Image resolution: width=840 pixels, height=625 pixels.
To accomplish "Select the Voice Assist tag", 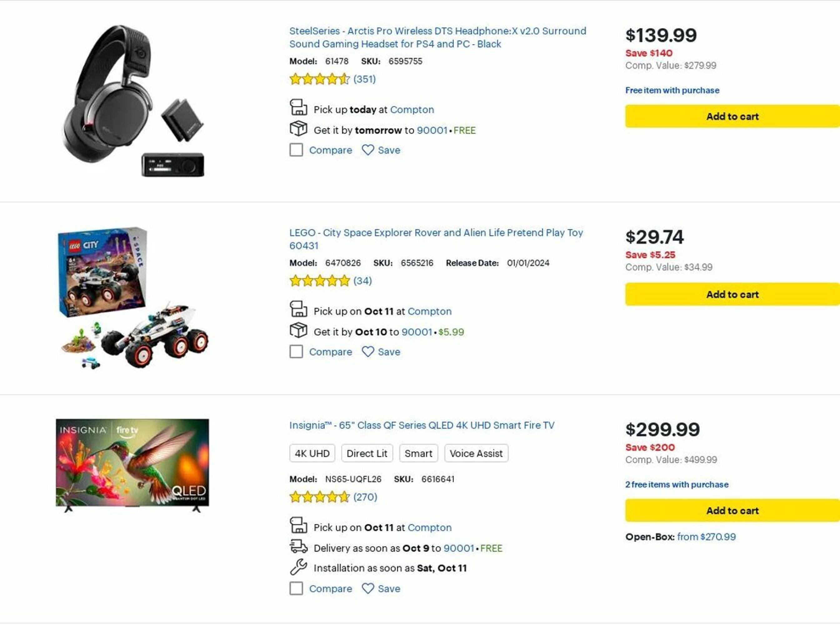I will coord(476,453).
